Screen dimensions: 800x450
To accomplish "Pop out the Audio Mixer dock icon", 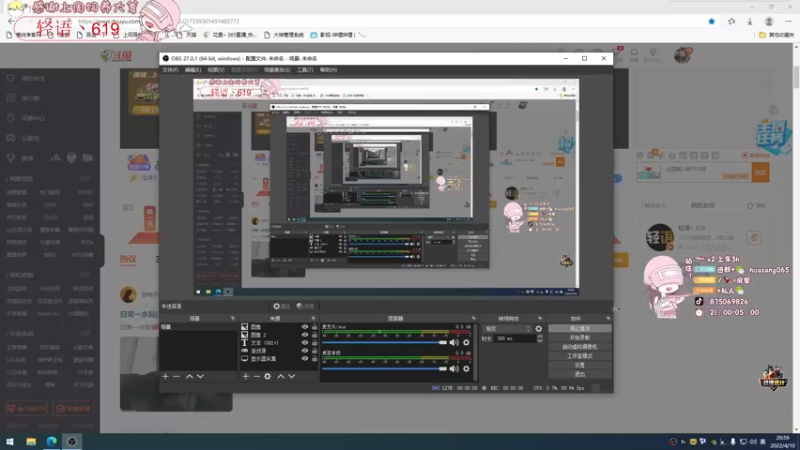I will [474, 318].
